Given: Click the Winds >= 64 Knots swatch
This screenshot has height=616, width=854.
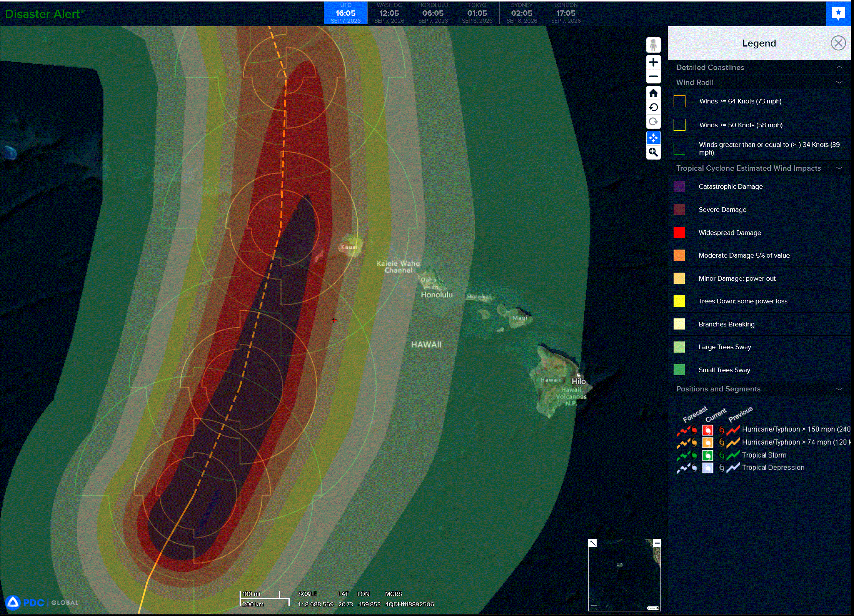Looking at the screenshot, I should tap(679, 101).
